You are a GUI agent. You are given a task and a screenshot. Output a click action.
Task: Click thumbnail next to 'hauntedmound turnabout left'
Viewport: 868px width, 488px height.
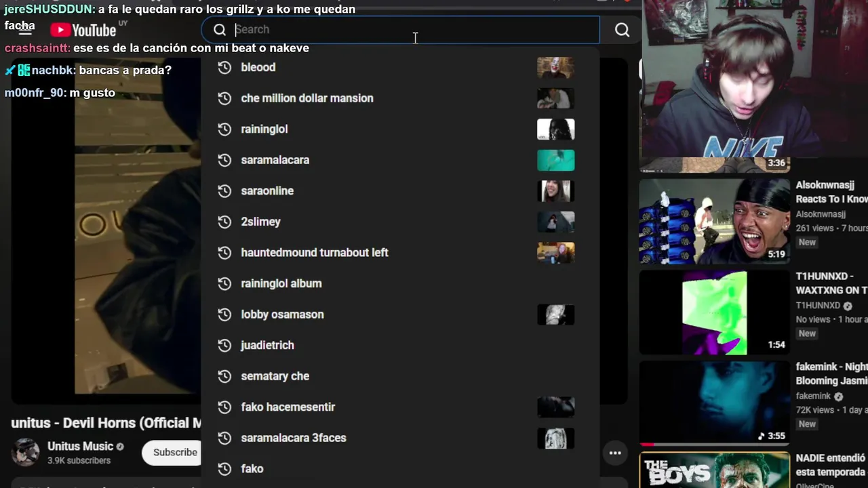pyautogui.click(x=556, y=252)
